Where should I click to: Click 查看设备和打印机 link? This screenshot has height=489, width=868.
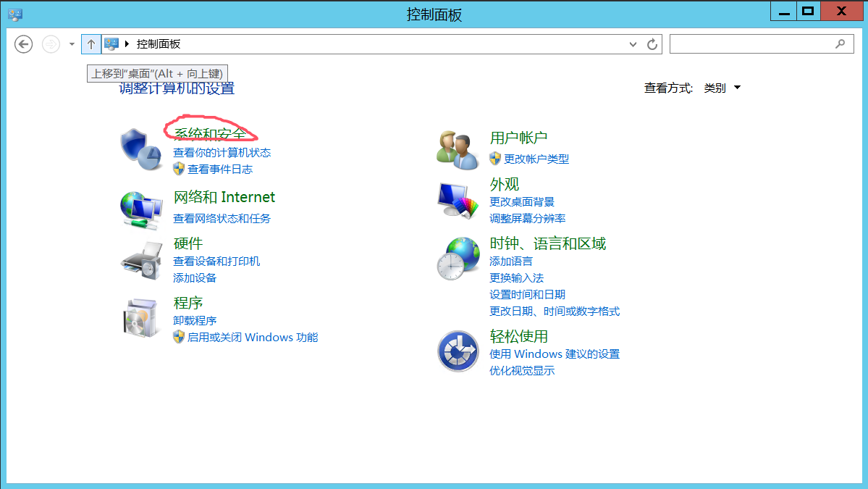coord(216,262)
